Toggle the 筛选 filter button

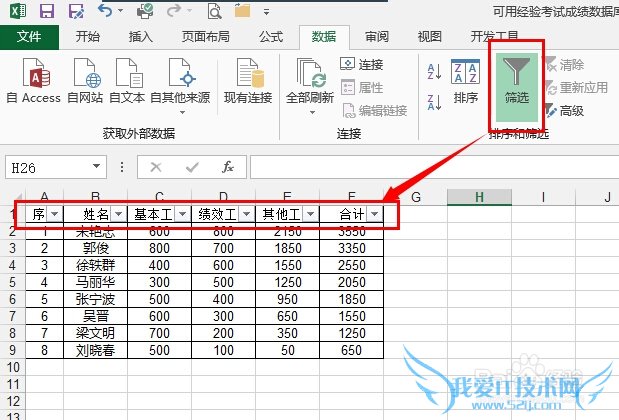[516, 87]
